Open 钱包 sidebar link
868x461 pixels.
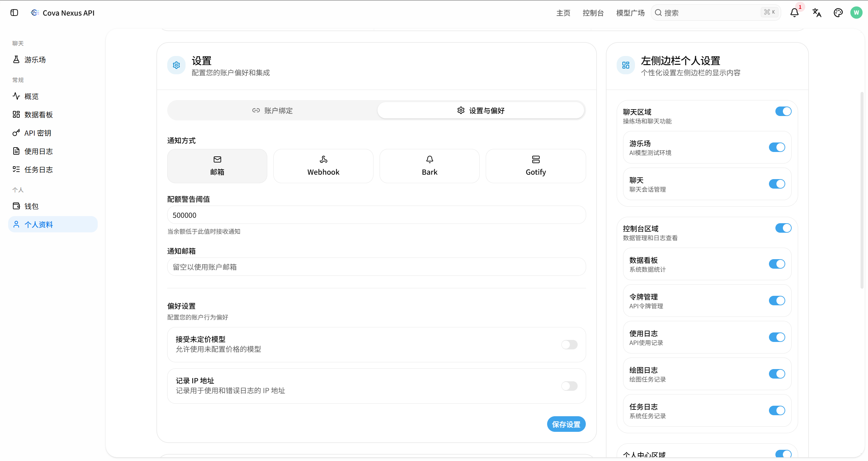coord(53,206)
